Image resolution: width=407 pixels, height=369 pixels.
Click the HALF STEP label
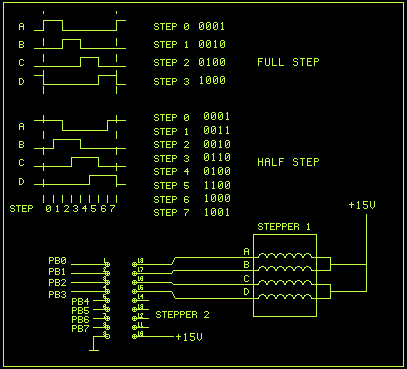pos(288,162)
